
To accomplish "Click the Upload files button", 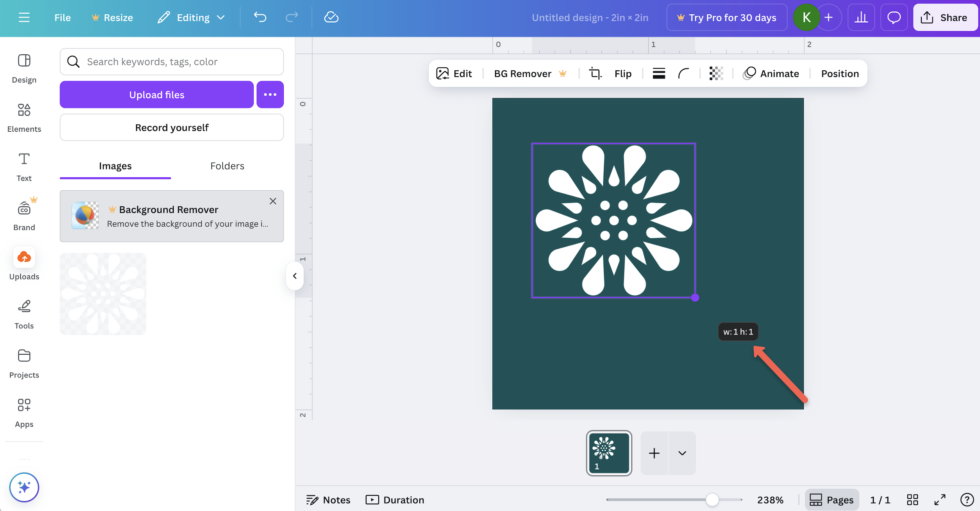I will [x=157, y=95].
